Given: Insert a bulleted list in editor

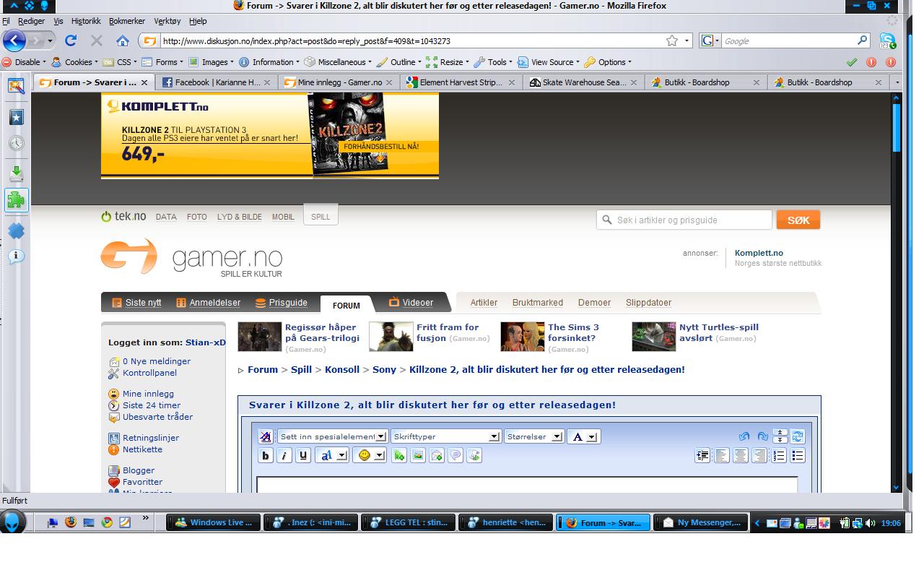Looking at the screenshot, I should coord(798,455).
